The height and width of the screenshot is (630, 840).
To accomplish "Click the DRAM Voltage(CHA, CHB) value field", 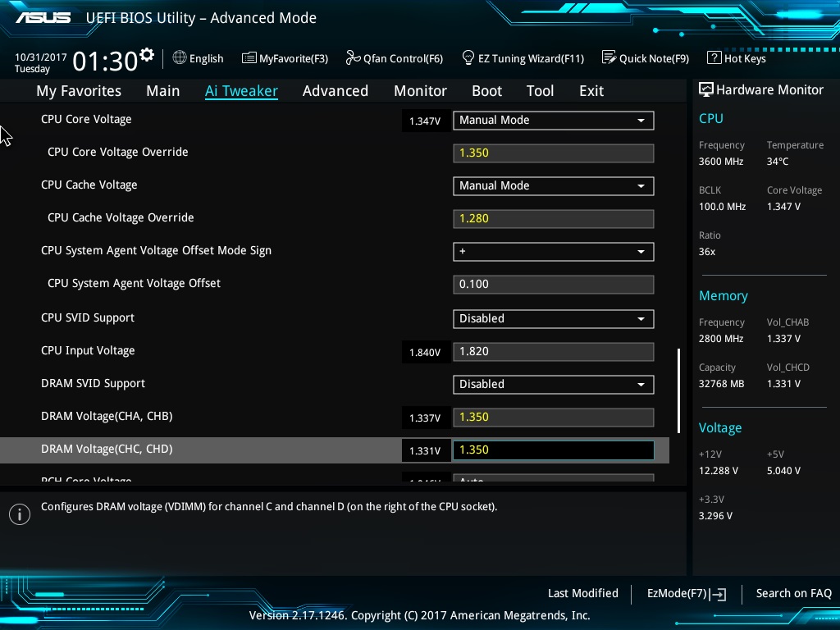I will [x=554, y=418].
